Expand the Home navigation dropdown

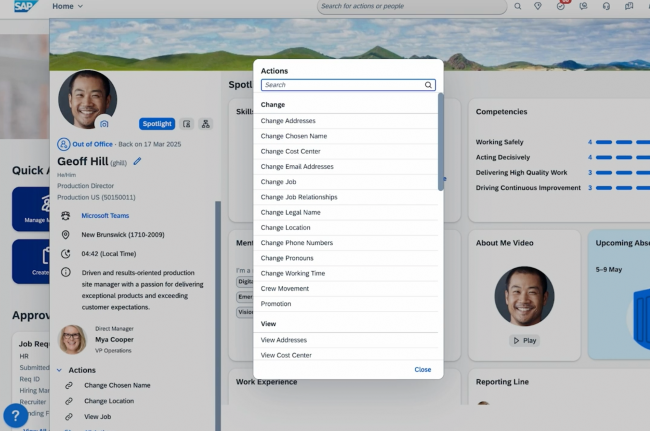pyautogui.click(x=67, y=7)
